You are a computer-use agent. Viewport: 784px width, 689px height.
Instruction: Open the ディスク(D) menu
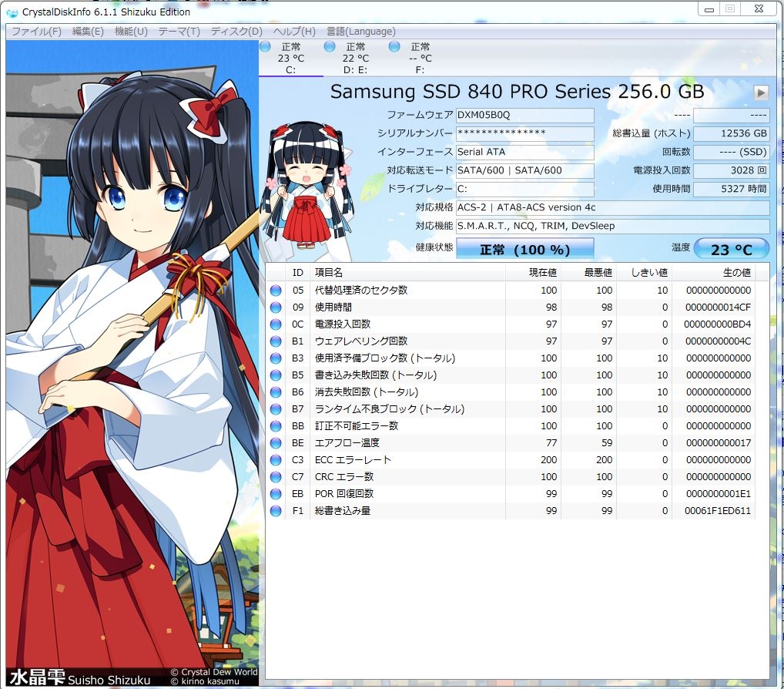(x=236, y=32)
